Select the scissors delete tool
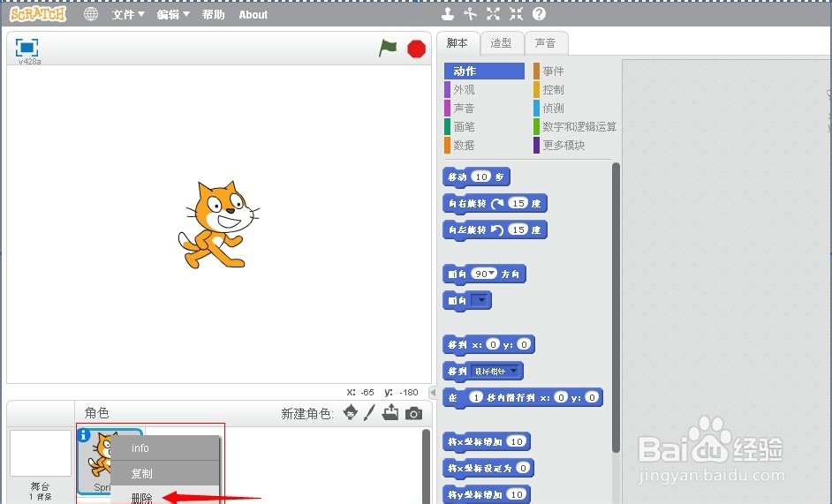The height and width of the screenshot is (504, 832). tap(470, 14)
